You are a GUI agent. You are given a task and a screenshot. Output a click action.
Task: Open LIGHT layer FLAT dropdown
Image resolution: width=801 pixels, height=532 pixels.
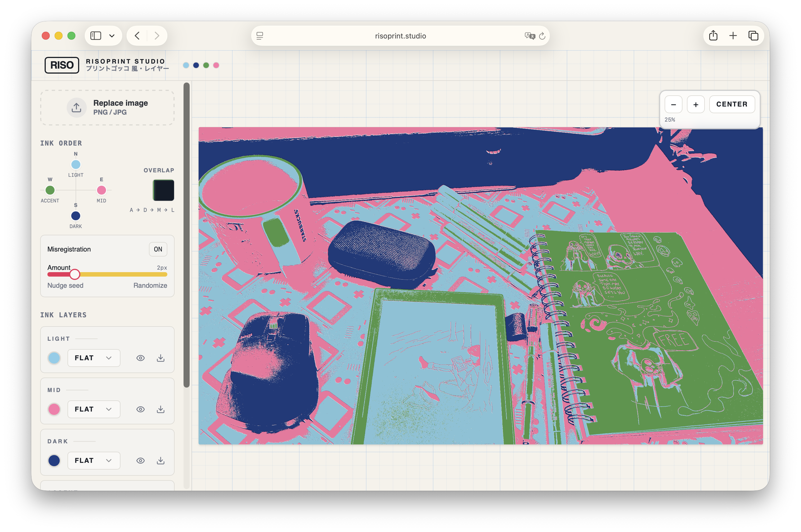(x=94, y=358)
